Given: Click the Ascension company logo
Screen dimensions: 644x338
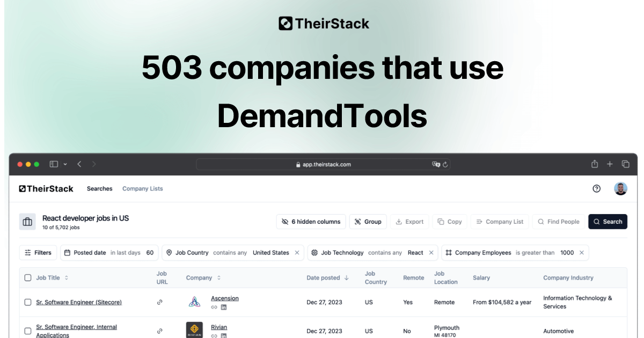Looking at the screenshot, I should pyautogui.click(x=194, y=302).
